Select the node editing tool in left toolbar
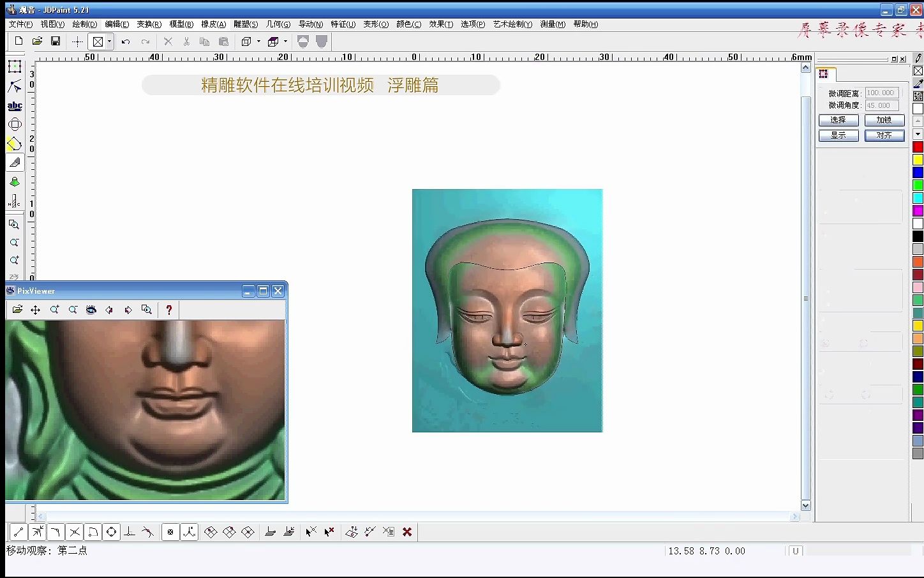The width and height of the screenshot is (924, 578). [x=15, y=86]
